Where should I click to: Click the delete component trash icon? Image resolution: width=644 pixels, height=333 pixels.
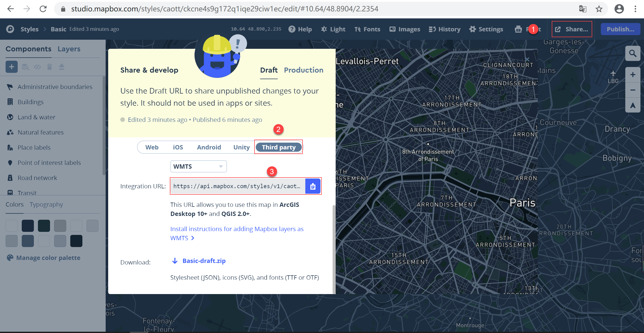[x=50, y=67]
